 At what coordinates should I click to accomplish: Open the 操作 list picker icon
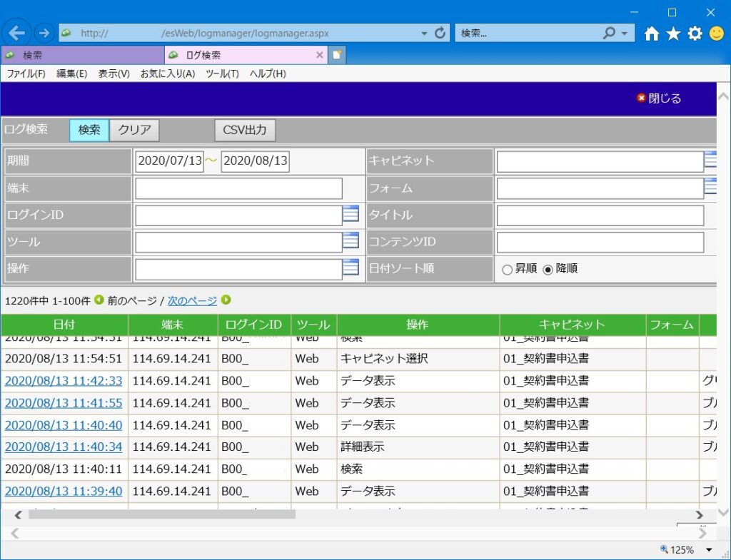click(351, 267)
